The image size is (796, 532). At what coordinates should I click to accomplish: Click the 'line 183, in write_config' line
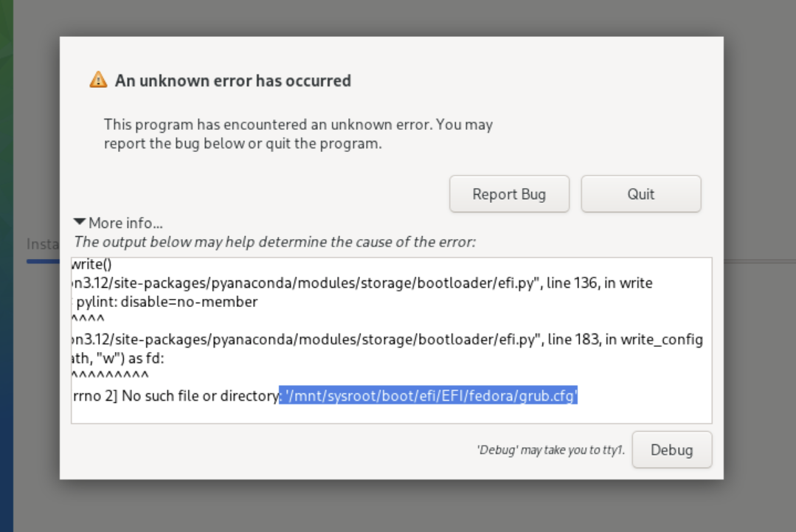coord(387,339)
